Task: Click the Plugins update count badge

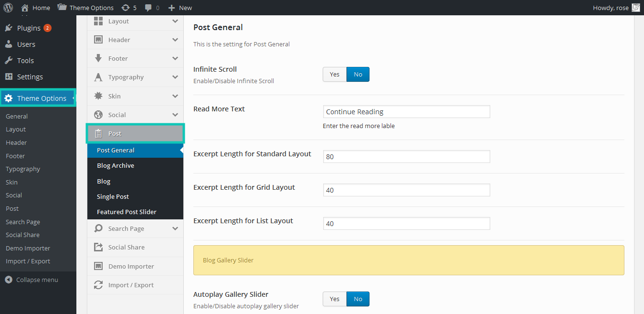Action: coord(47,28)
